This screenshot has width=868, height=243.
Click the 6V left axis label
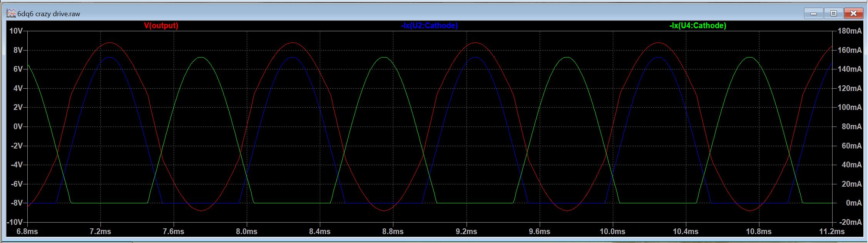[18, 69]
